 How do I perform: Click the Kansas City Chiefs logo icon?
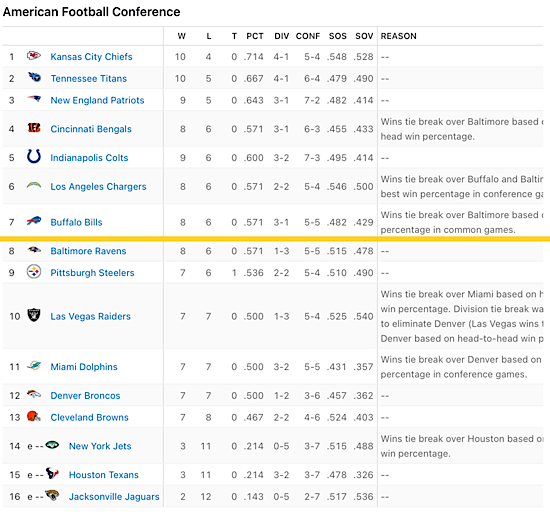coord(34,56)
